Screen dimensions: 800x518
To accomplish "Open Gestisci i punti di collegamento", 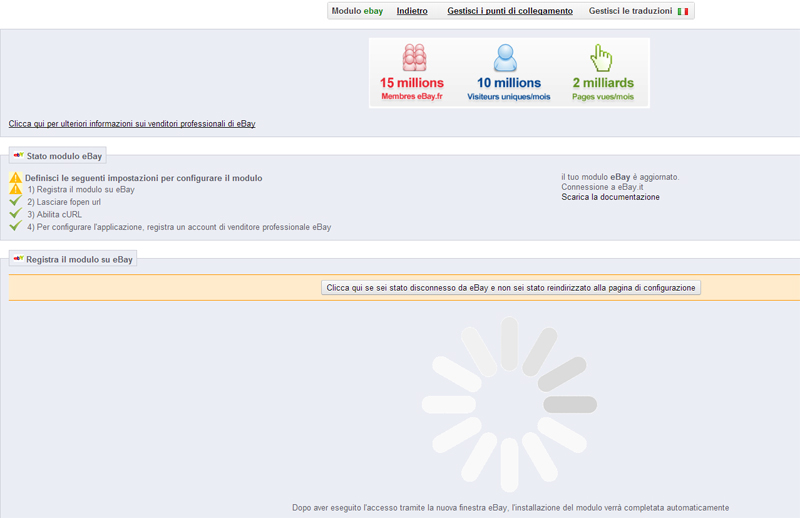I will (510, 11).
